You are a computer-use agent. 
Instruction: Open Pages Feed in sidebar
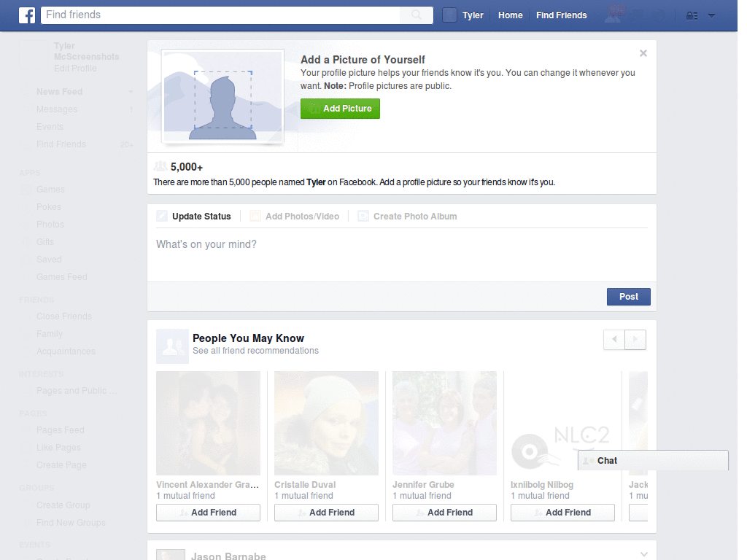(61, 430)
